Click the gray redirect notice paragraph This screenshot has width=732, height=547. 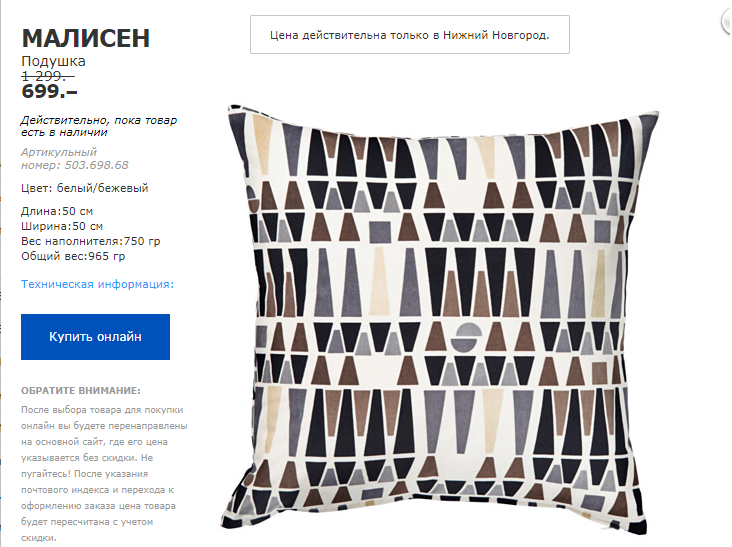click(104, 473)
